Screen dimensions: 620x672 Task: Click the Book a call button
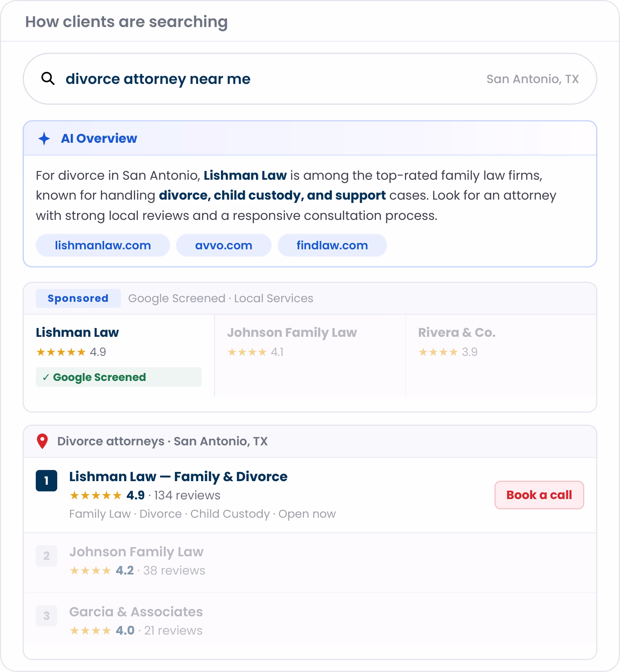point(539,495)
